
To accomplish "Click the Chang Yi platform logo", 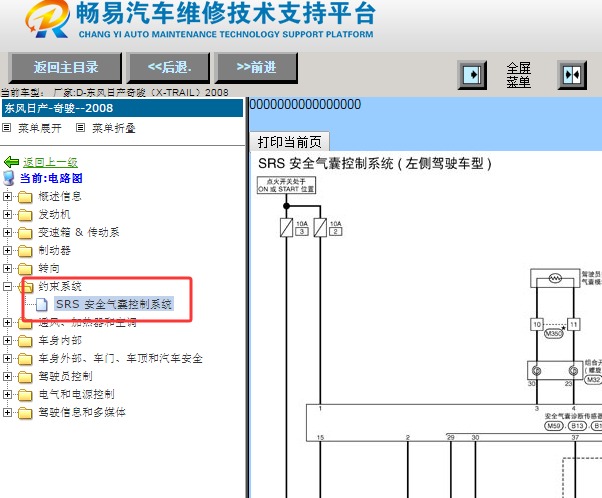I will pos(48,19).
